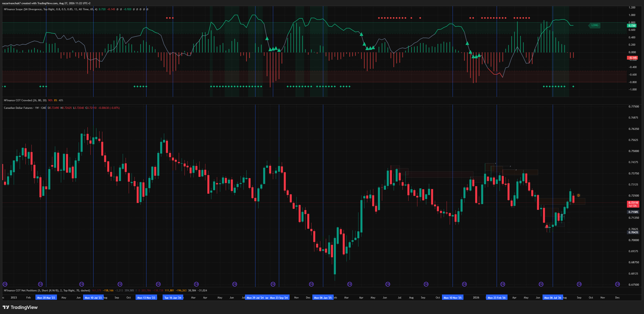Screen dimensions: 644x314
Task: Click the Canadian Dollar Futures symbol legend
Action: [25, 108]
